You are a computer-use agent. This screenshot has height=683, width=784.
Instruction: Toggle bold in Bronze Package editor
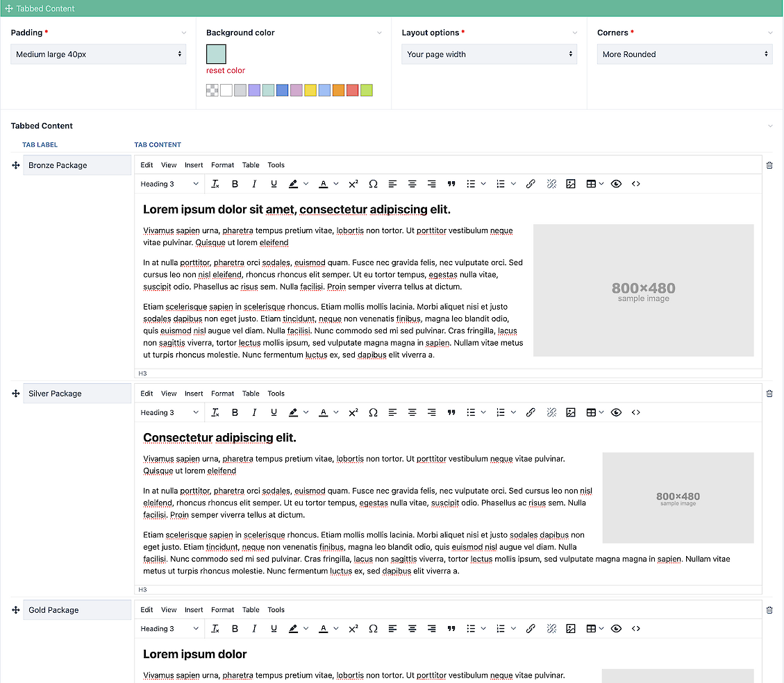pos(235,184)
